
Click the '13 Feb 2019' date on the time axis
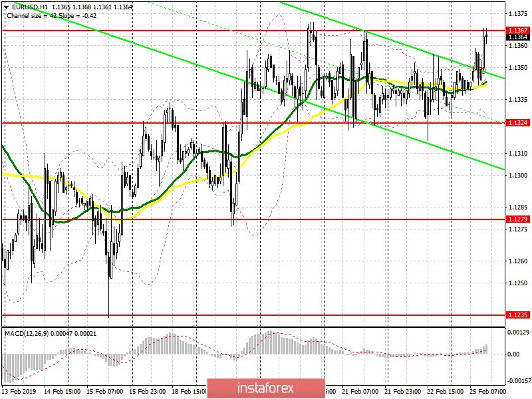coord(19,391)
